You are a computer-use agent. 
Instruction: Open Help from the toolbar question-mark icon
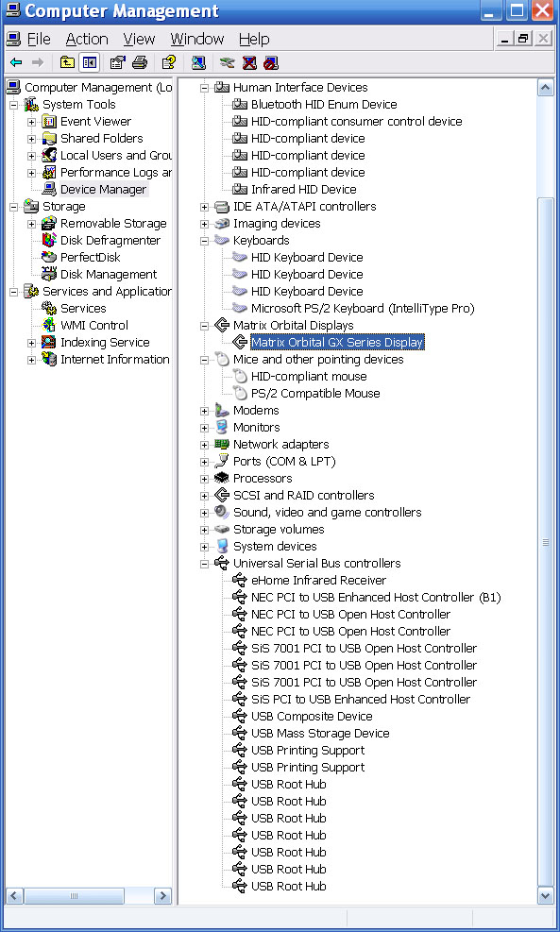click(x=169, y=62)
